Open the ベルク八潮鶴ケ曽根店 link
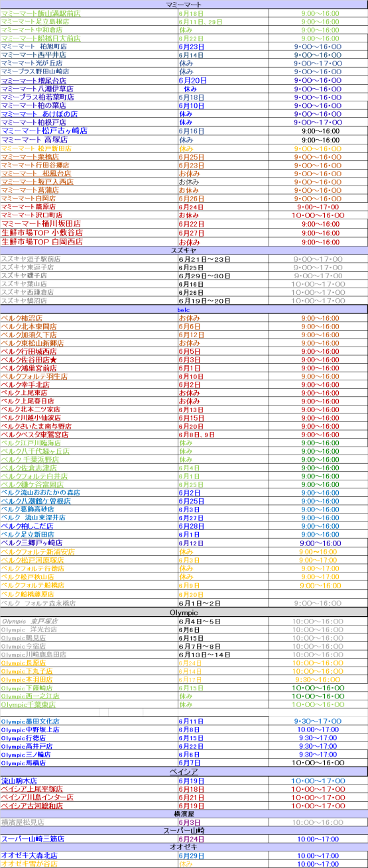 (36, 502)
